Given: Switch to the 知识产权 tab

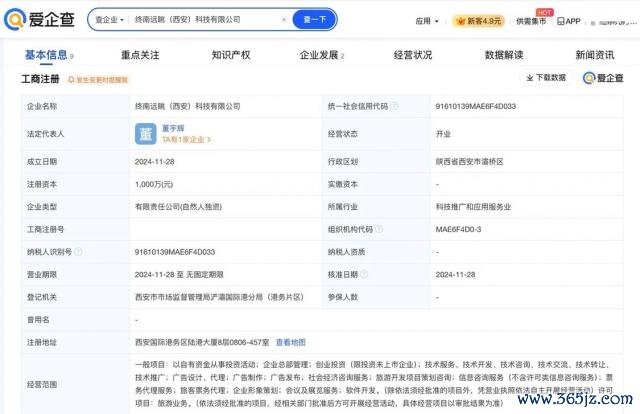Looking at the screenshot, I should pos(231,55).
